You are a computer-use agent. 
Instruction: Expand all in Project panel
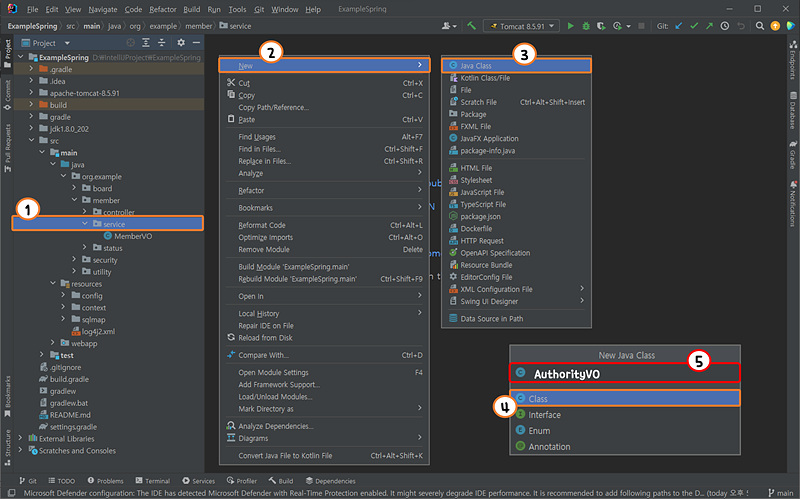tap(146, 43)
